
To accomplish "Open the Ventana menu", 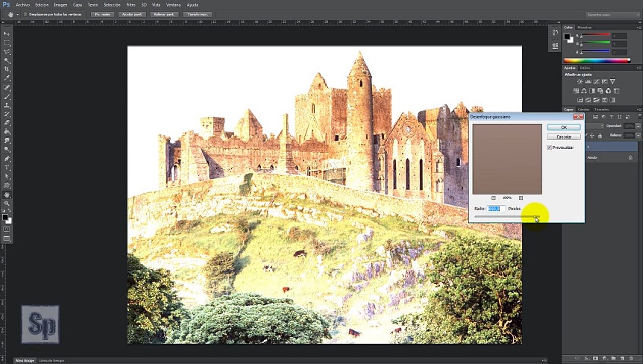I will click(173, 5).
